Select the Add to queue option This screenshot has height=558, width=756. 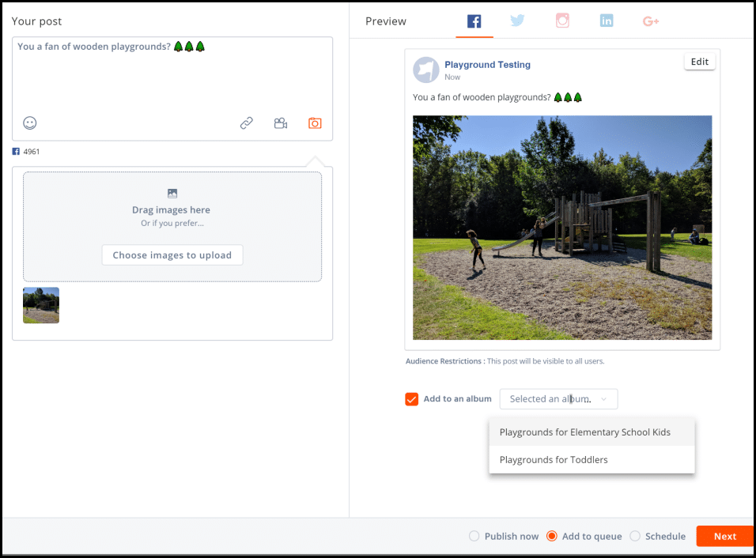point(552,536)
